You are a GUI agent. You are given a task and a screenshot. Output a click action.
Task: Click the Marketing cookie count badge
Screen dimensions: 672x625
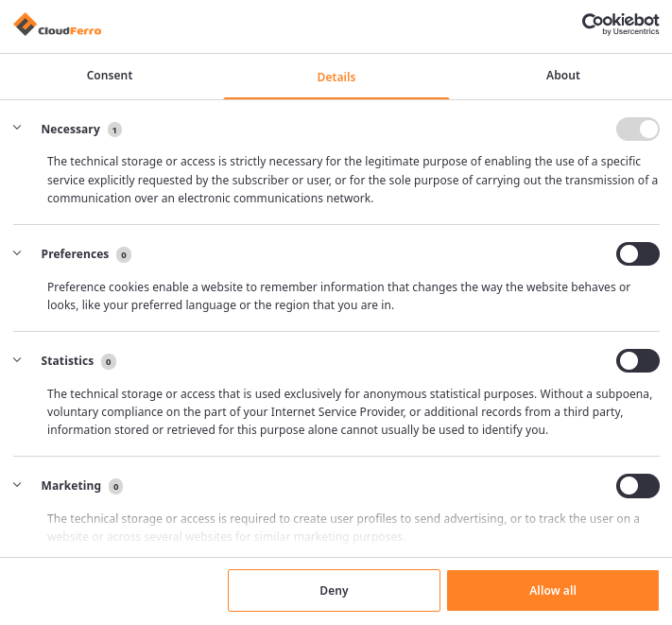pos(115,486)
